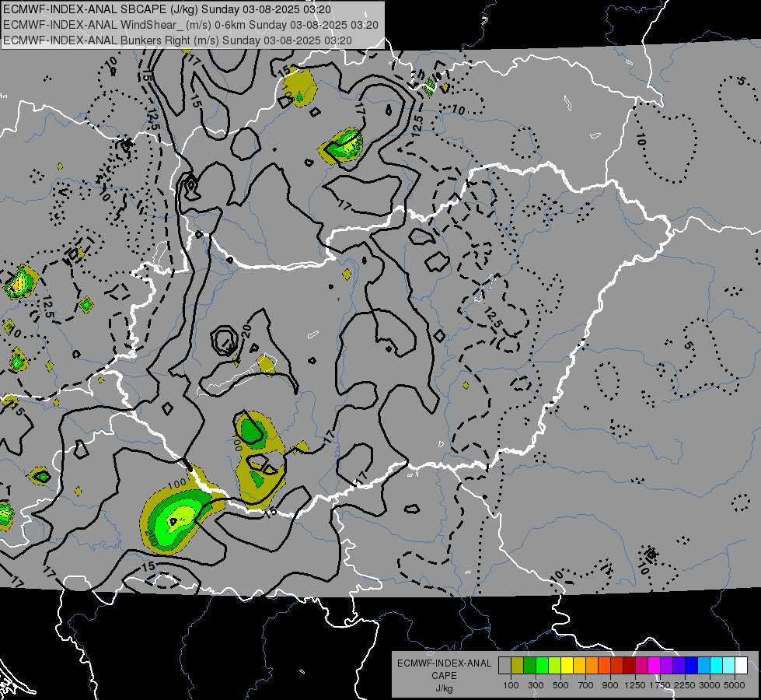Click the SBCAPE (J/kg) title line
The image size is (761, 700).
[x=167, y=9]
